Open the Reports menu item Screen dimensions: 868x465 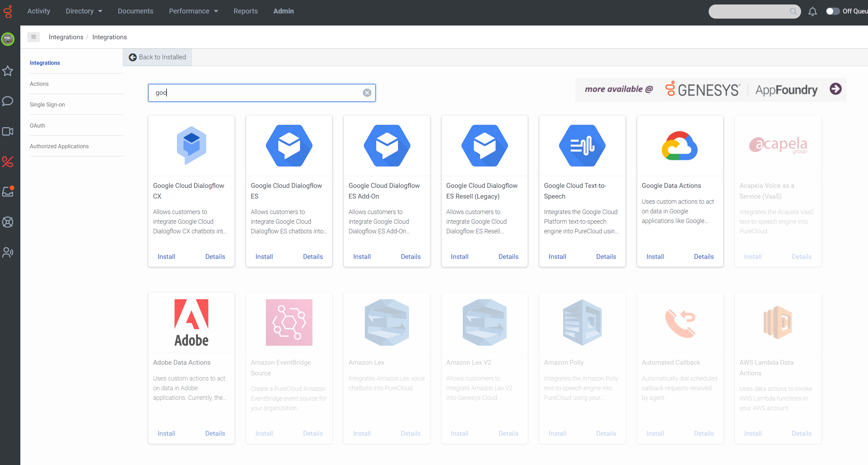[x=246, y=11]
